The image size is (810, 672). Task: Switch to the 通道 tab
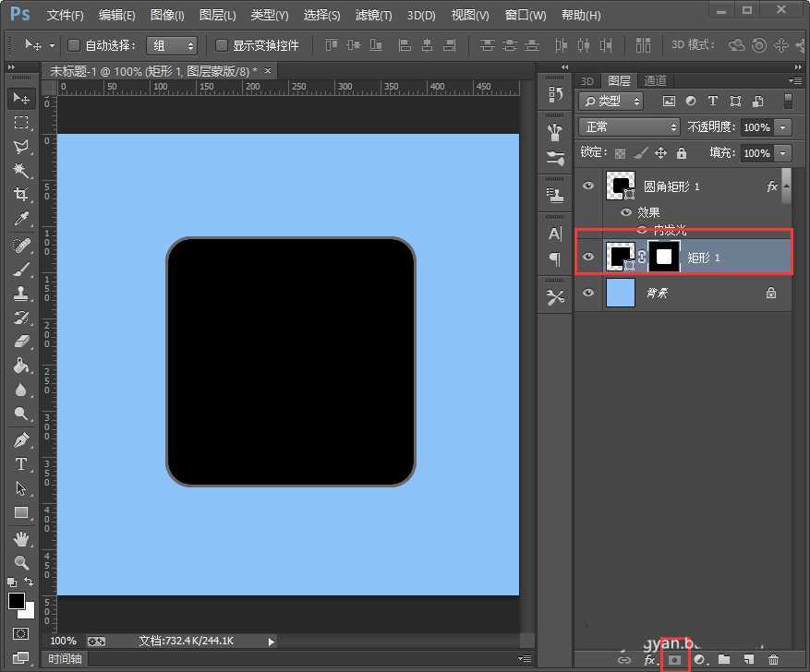pyautogui.click(x=655, y=80)
